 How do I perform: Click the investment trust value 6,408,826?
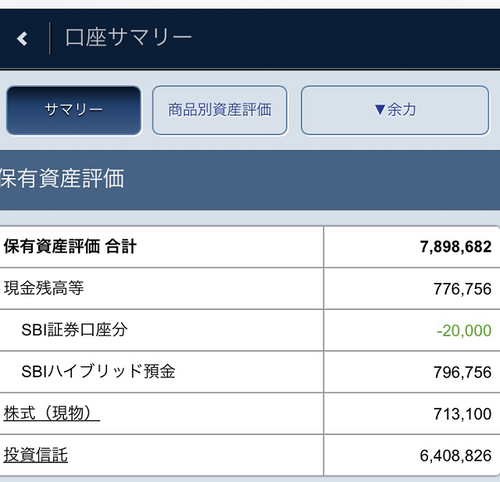(x=456, y=456)
